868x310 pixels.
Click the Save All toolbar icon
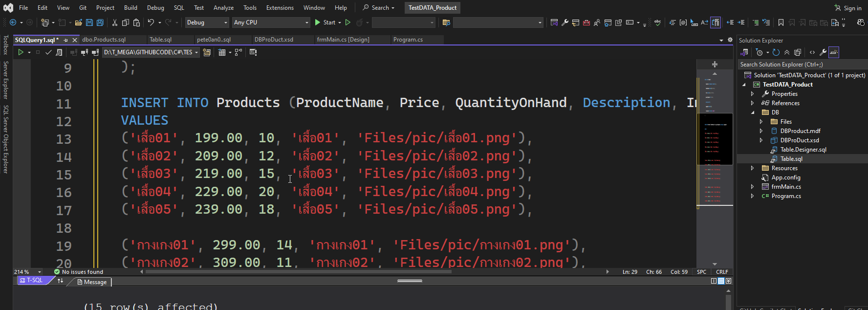click(100, 22)
